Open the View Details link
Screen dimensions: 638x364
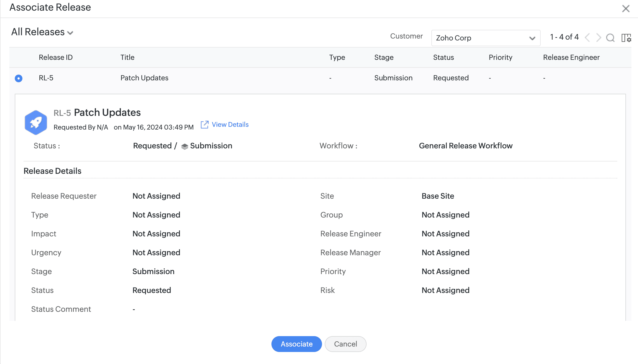230,125
